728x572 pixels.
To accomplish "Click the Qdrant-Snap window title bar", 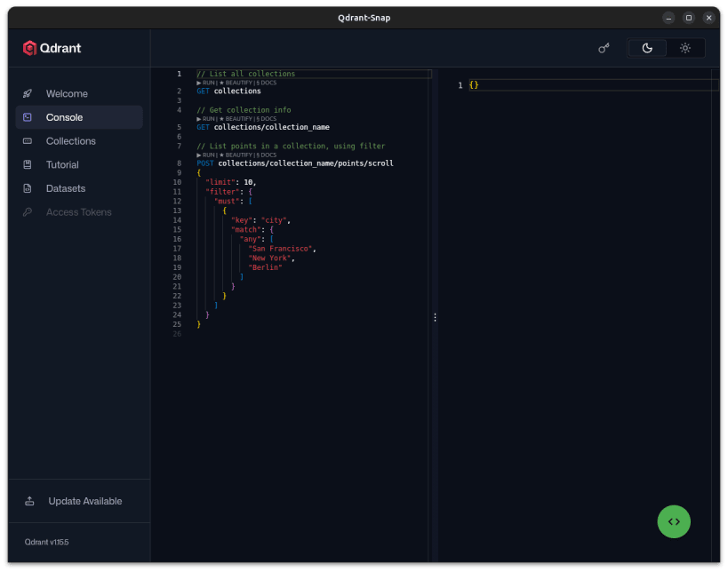I will (x=364, y=18).
